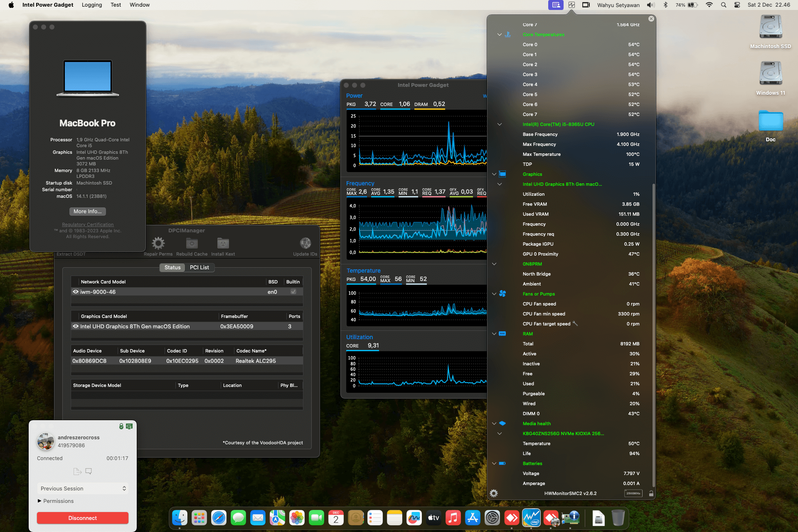Switch to the PCI List tab
798x532 pixels.
point(199,267)
